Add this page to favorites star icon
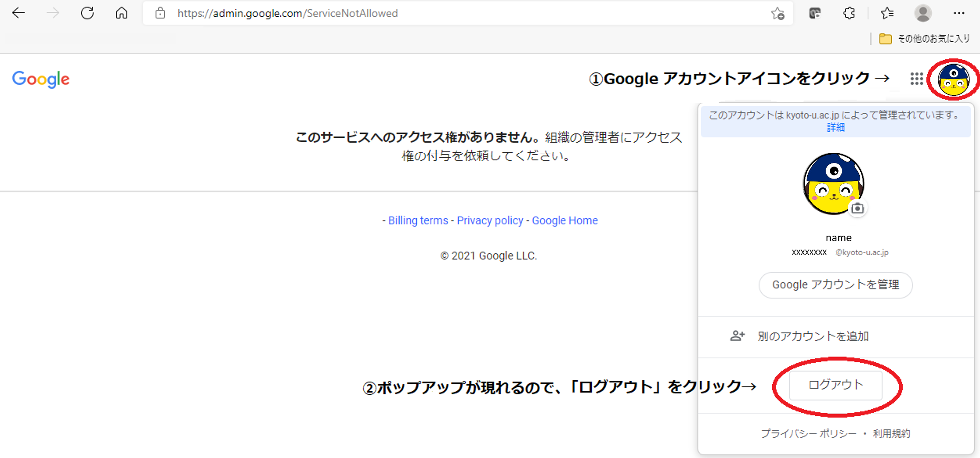 tap(777, 13)
